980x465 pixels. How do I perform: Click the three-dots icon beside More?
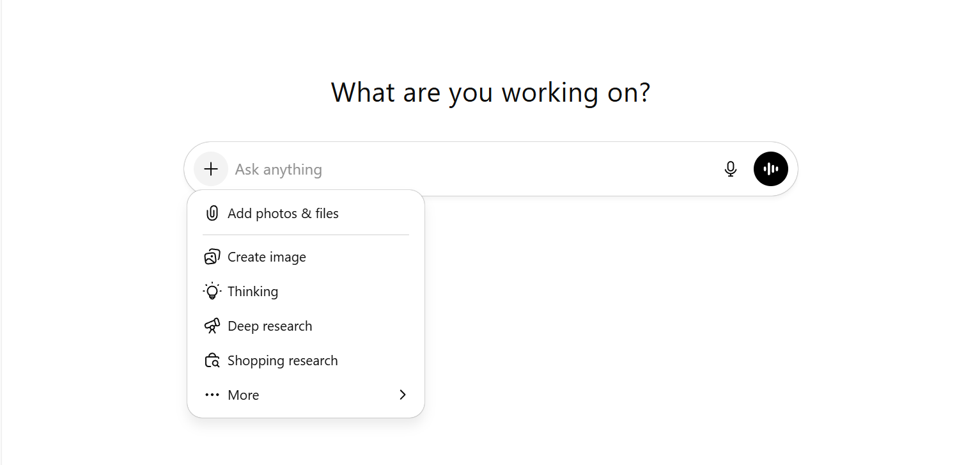click(x=212, y=395)
